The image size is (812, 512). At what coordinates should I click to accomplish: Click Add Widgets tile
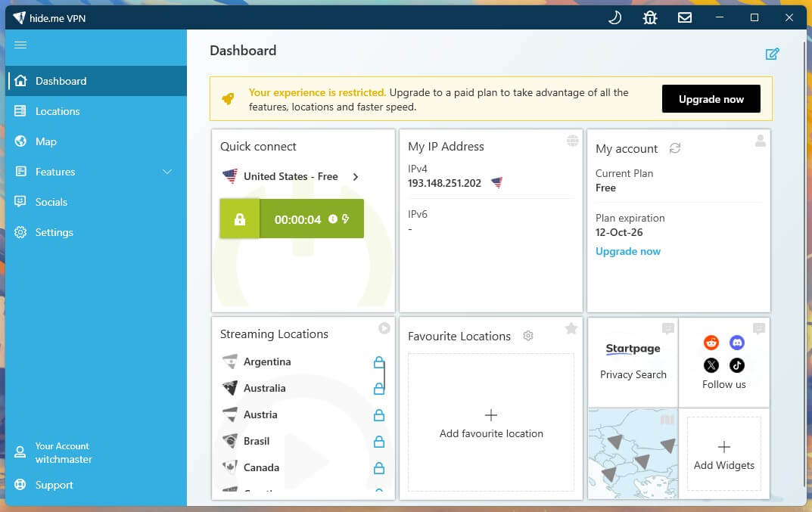(x=724, y=454)
